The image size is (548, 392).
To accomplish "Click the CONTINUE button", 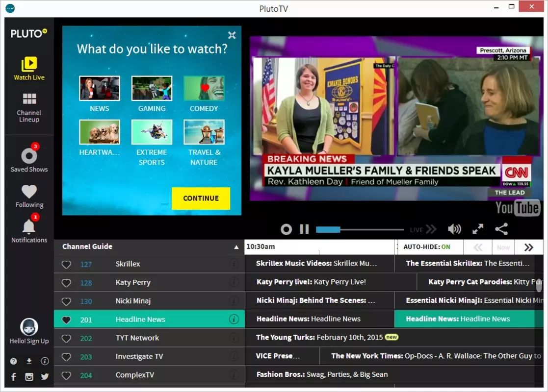I will point(201,198).
